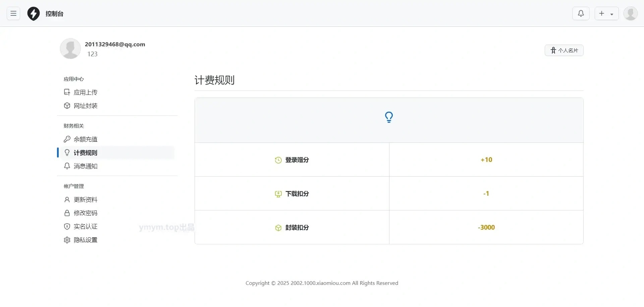The width and height of the screenshot is (644, 307).
Task: Click the -3000 value
Action: click(486, 228)
